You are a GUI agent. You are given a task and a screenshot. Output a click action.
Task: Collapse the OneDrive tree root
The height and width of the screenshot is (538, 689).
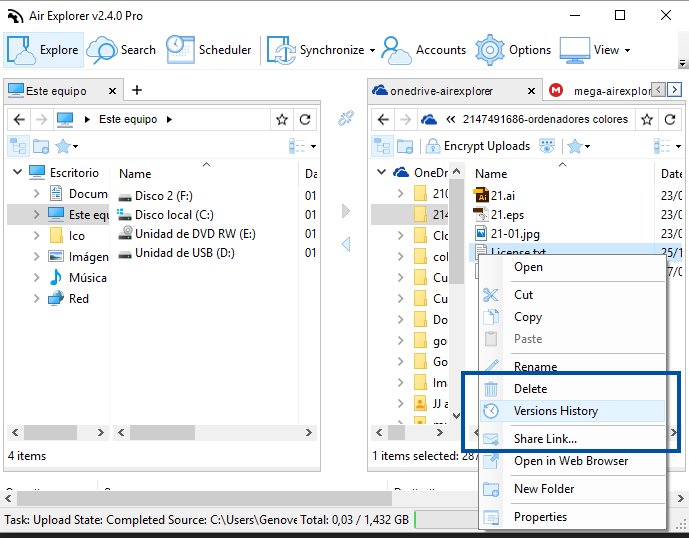pos(381,172)
